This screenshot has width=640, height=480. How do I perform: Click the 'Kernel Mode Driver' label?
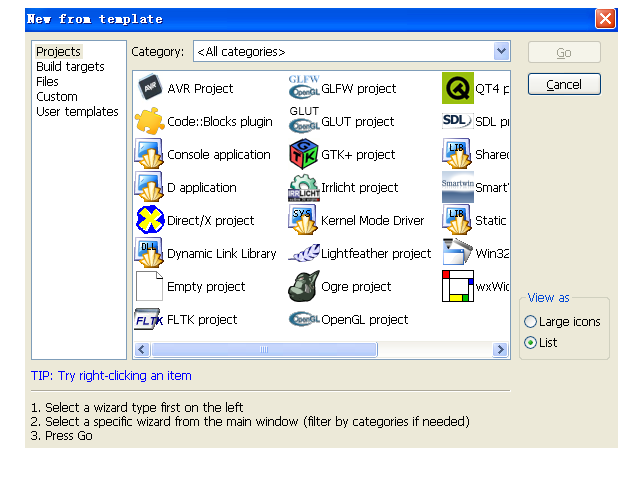coord(373,220)
